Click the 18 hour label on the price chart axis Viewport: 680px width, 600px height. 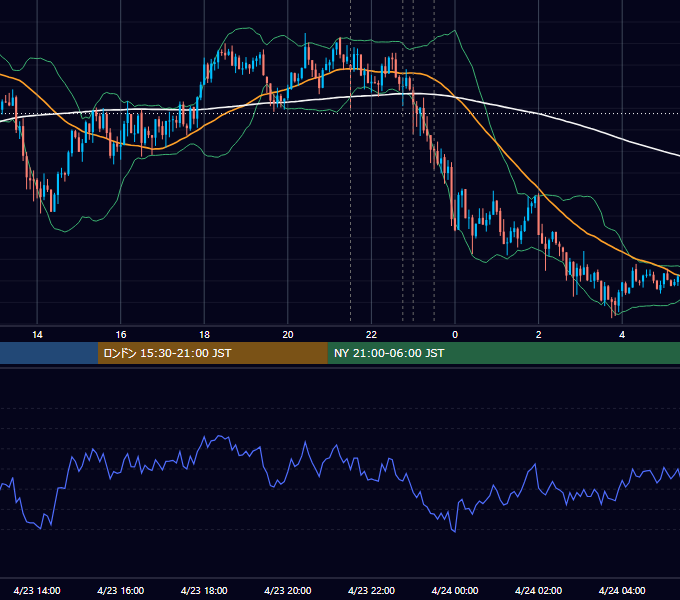pos(204,335)
